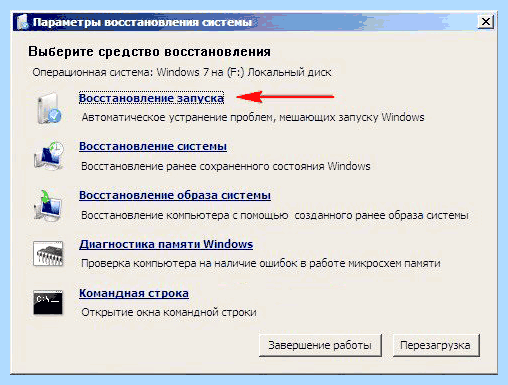This screenshot has height=385, width=508.
Task: Close the Параметры восстановления системы dialog
Action: 486,22
